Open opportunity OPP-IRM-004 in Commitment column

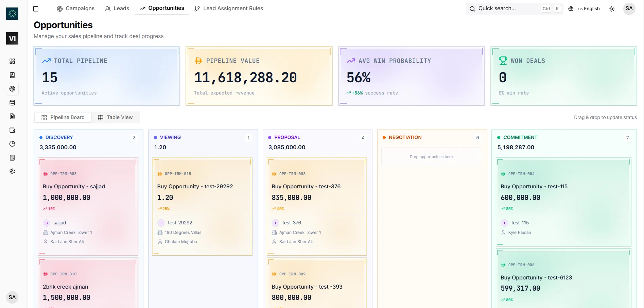563,202
